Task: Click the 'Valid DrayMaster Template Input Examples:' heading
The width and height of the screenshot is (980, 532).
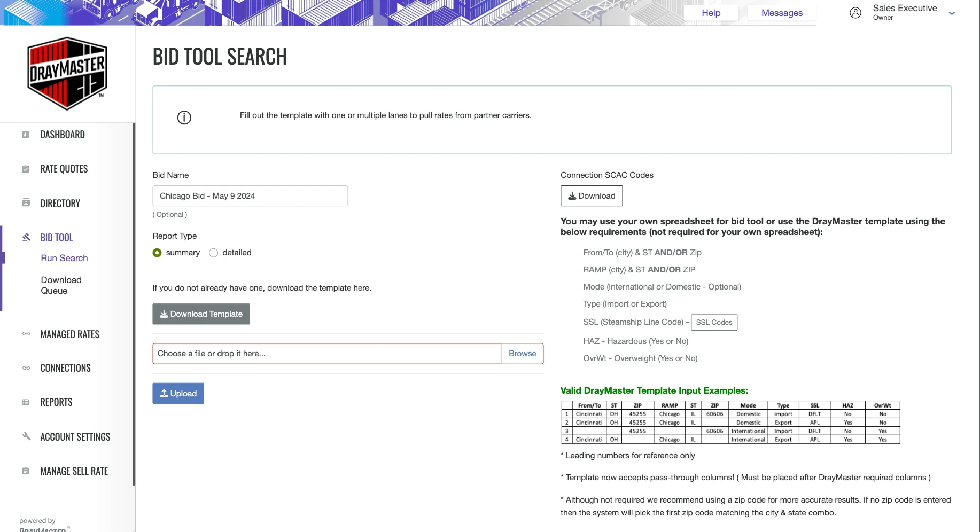Action: 654,390
